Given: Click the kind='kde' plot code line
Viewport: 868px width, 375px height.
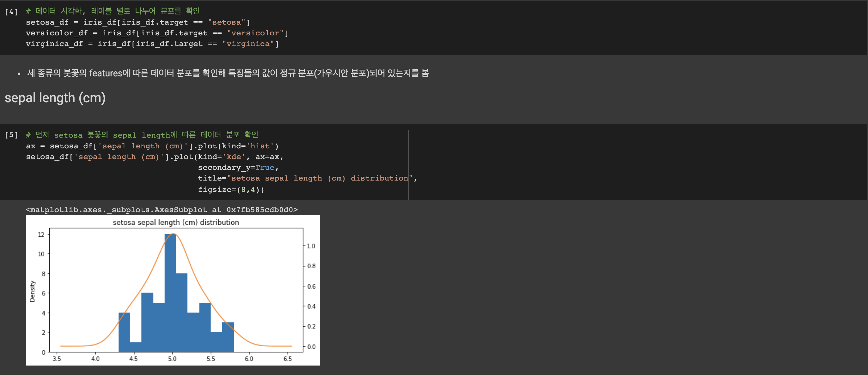Looking at the screenshot, I should [x=154, y=157].
